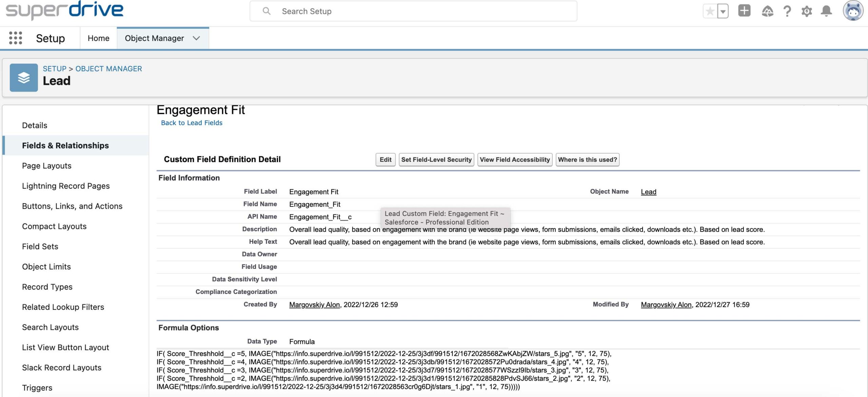Click the Global Actions plus icon
The image size is (868, 397).
point(744,11)
